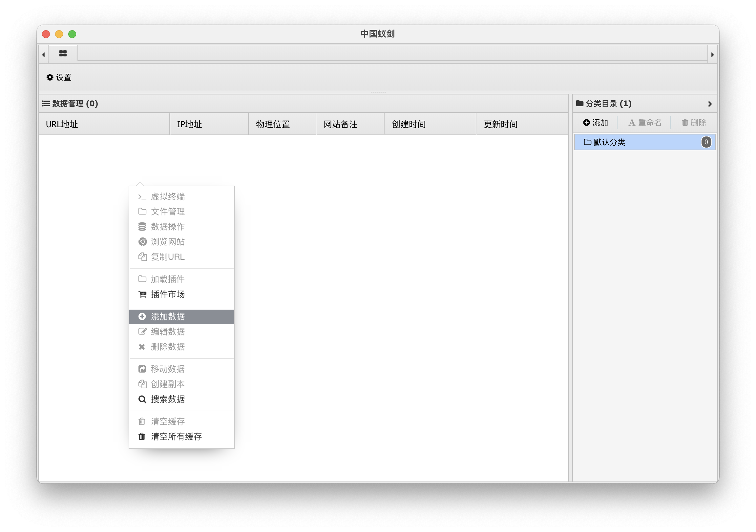Click 重命名 rename category button
756x532 pixels.
click(x=645, y=123)
